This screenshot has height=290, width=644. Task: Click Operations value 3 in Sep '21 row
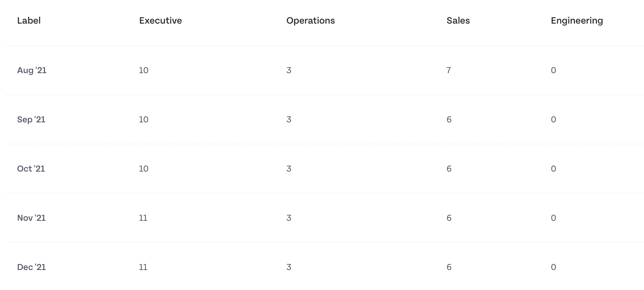289,119
